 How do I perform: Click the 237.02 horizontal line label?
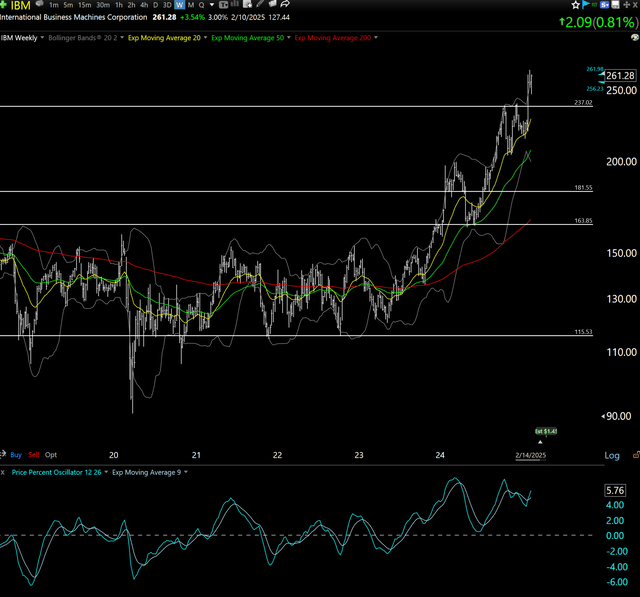(583, 102)
